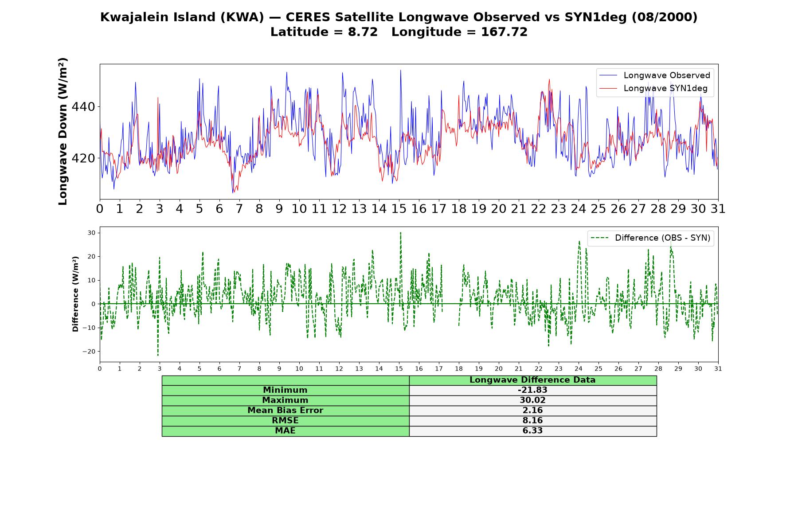Click the MAE value 6.33 cell

pos(533,431)
